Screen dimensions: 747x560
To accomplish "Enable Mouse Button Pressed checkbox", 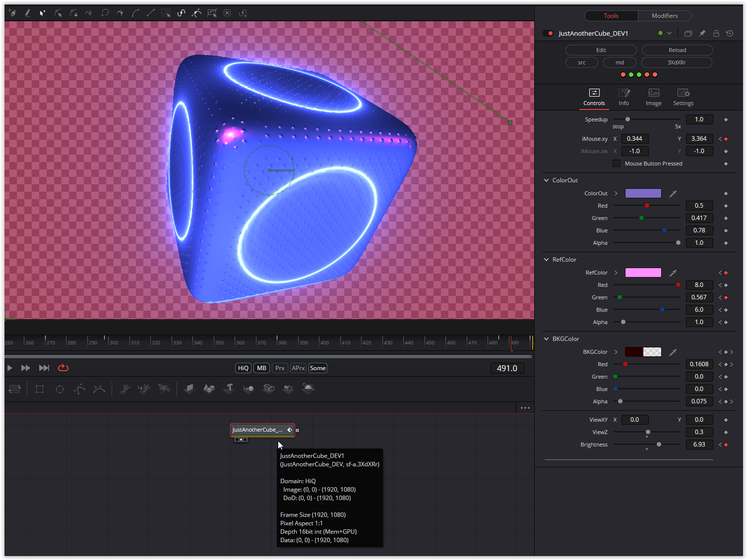I will [x=616, y=164].
